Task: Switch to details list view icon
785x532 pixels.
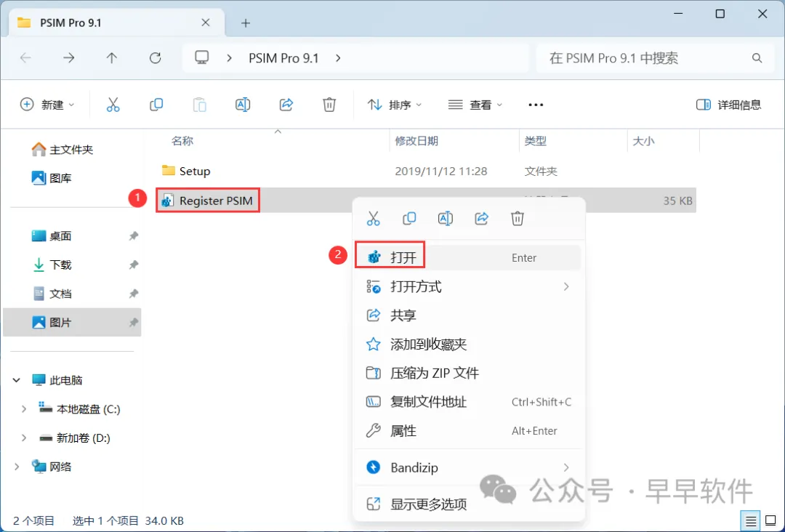Action: click(750, 521)
